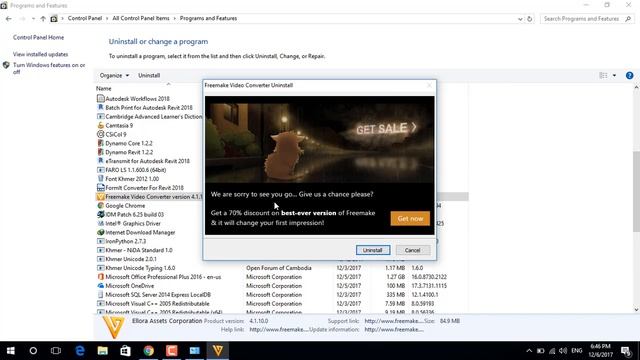The width and height of the screenshot is (640, 360).
Task: Click the volume icon in system tray
Action: 563,351
